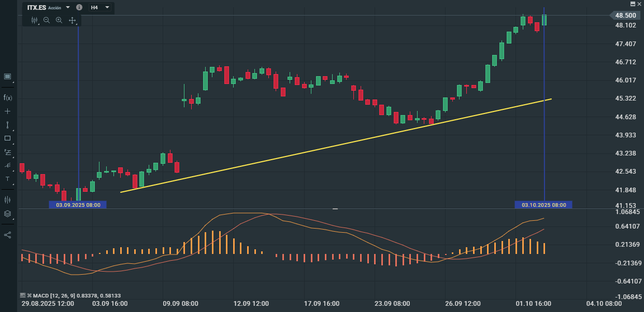Screen dimensions: 644x312
Task: Select the 03.10.2025 08:00 date marker
Action: [543, 205]
